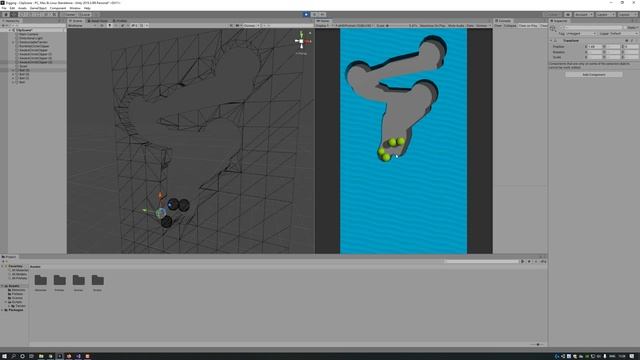Open the fourth folder in Assets
This screenshot has width=640, height=360.
[x=98, y=280]
